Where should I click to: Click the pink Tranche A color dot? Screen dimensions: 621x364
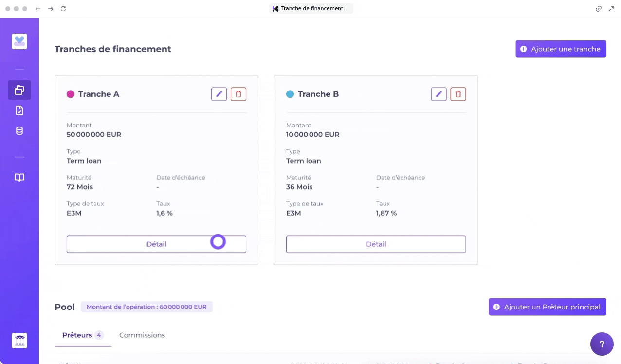[x=71, y=94]
